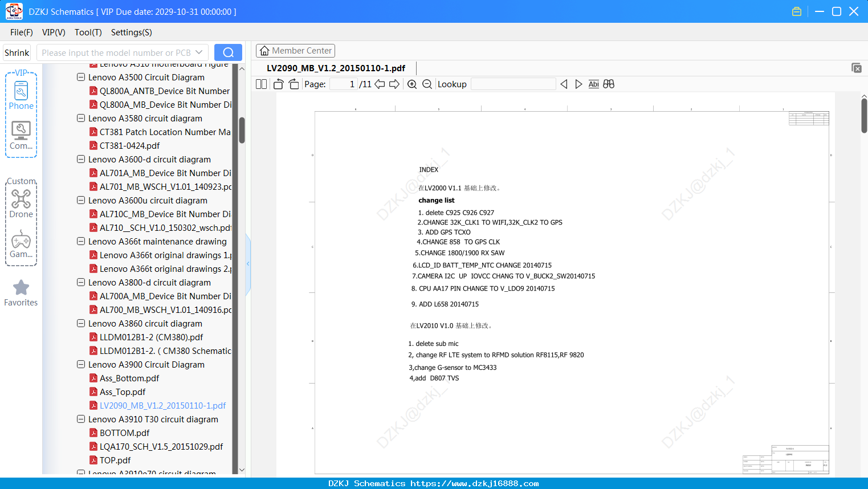868x489 pixels.
Task: Click the Shrink button
Action: (x=17, y=52)
